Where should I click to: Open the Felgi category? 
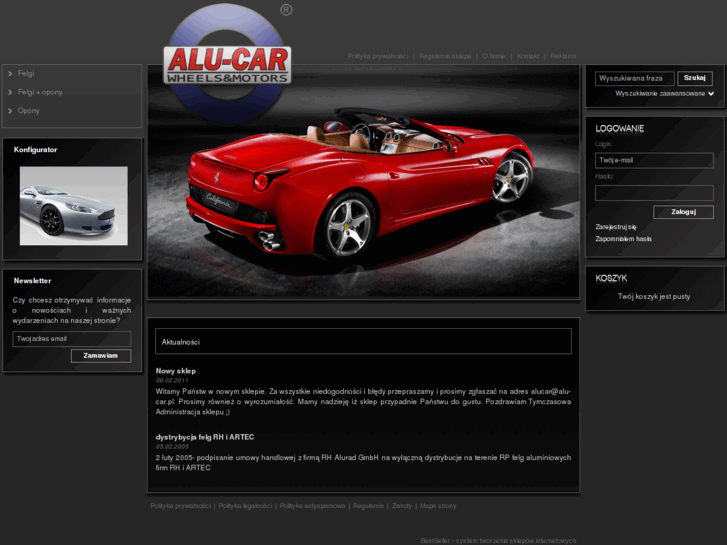tap(26, 73)
